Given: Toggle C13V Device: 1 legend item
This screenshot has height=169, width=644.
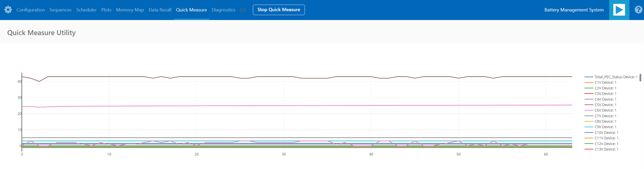Looking at the screenshot, I should (606, 149).
